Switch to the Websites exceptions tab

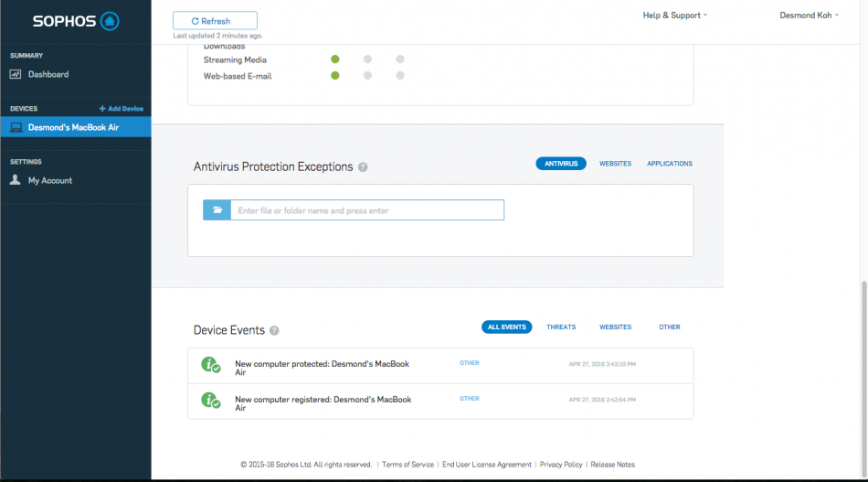[x=615, y=164]
